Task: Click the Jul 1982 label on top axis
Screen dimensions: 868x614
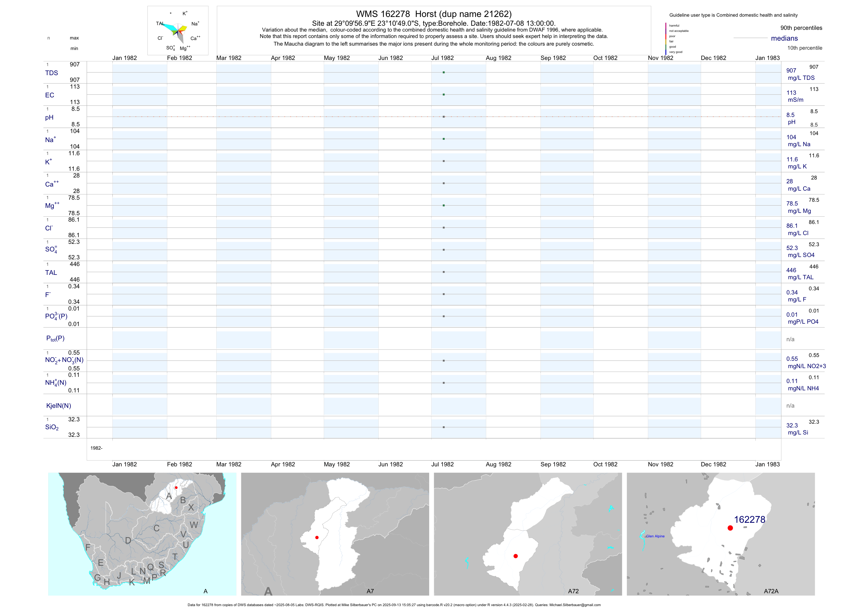Action: tap(442, 58)
